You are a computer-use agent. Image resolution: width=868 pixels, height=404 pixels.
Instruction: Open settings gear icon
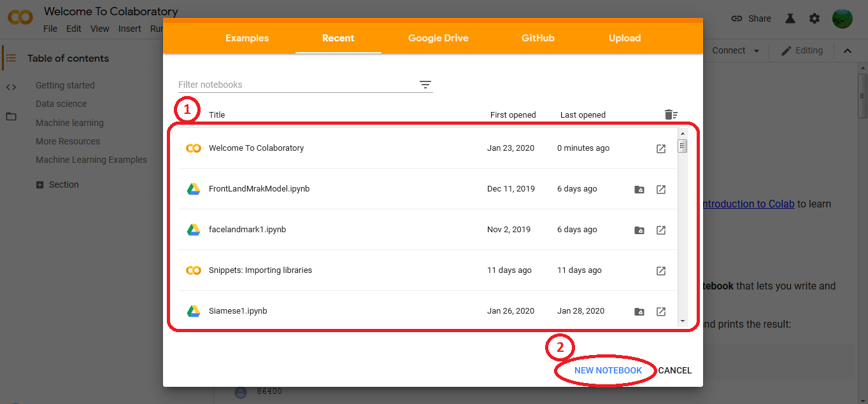(x=815, y=18)
